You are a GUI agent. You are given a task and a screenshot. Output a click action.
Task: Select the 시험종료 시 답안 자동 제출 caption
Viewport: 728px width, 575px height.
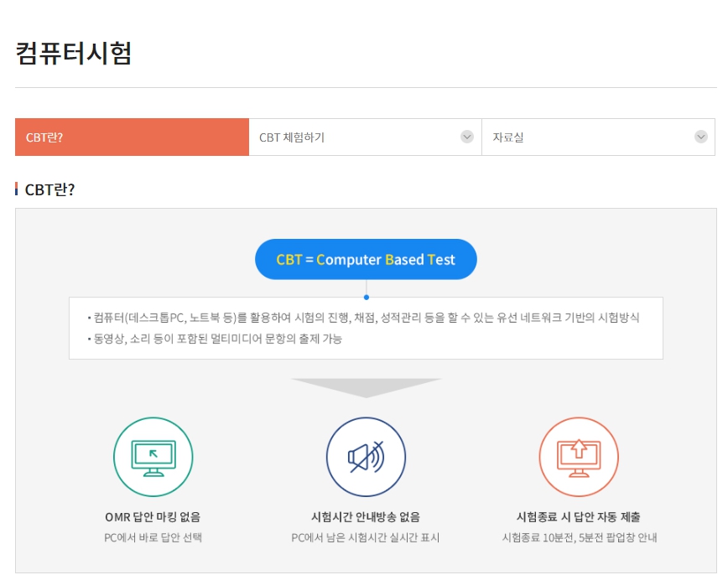(x=579, y=517)
